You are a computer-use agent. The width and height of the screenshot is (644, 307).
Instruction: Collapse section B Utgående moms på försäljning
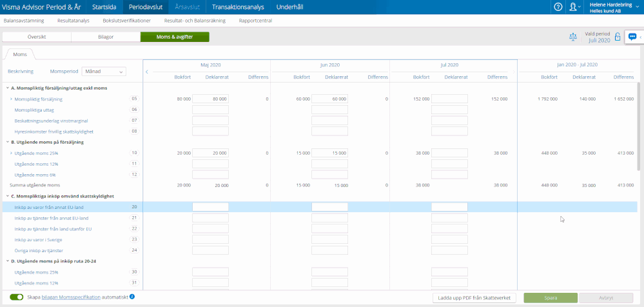[x=8, y=142]
